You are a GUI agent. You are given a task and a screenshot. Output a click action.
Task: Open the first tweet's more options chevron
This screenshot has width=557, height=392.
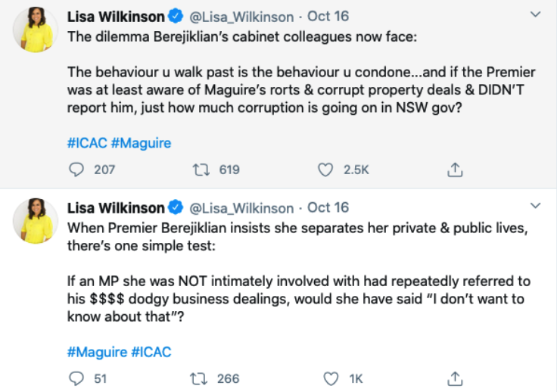tap(536, 14)
